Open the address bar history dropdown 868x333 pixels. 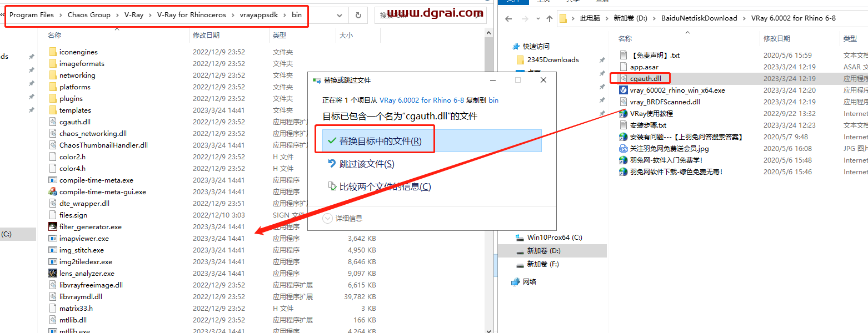(338, 16)
